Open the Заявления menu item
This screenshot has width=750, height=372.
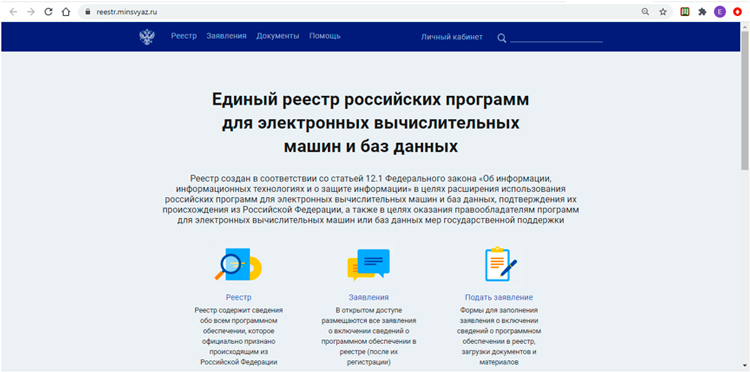pos(226,36)
